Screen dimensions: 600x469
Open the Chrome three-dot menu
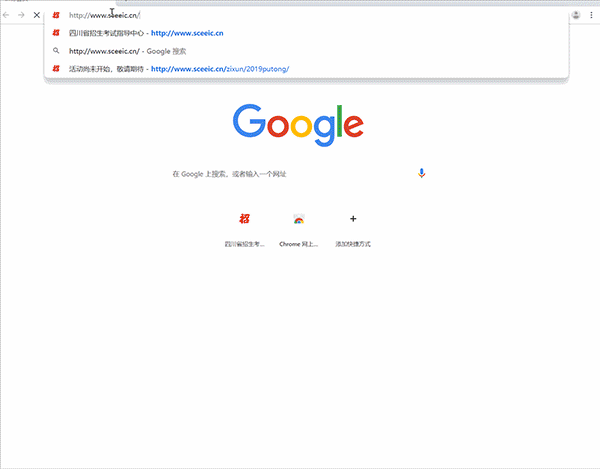click(591, 15)
